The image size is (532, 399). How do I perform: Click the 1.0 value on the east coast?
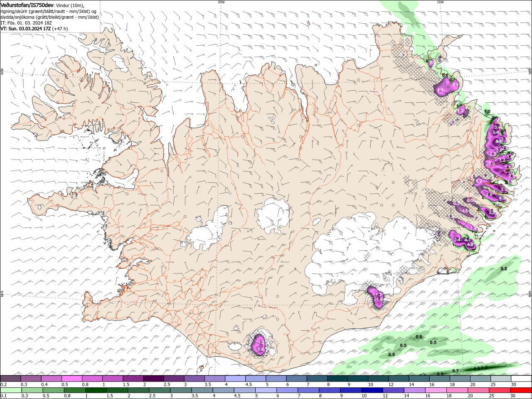point(487,111)
